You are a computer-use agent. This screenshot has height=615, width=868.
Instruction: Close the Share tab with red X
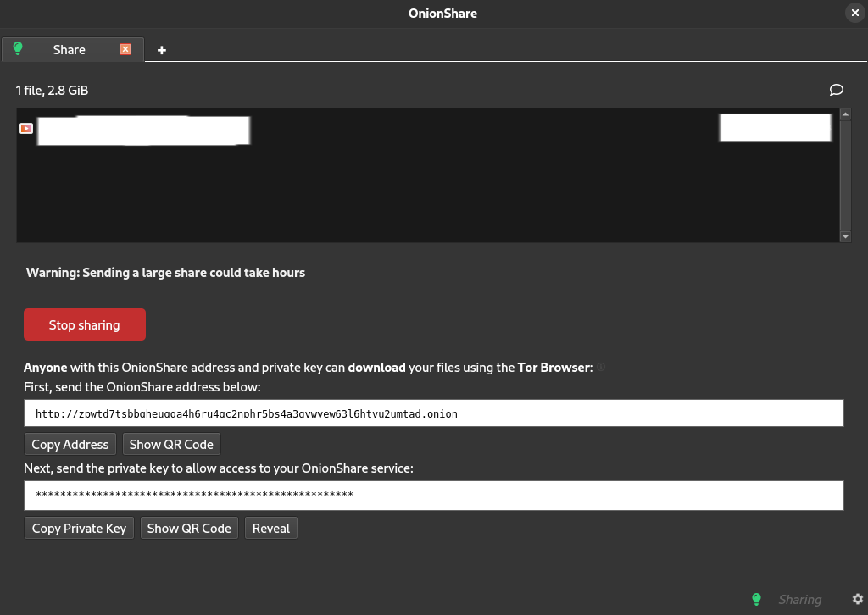[x=125, y=49]
